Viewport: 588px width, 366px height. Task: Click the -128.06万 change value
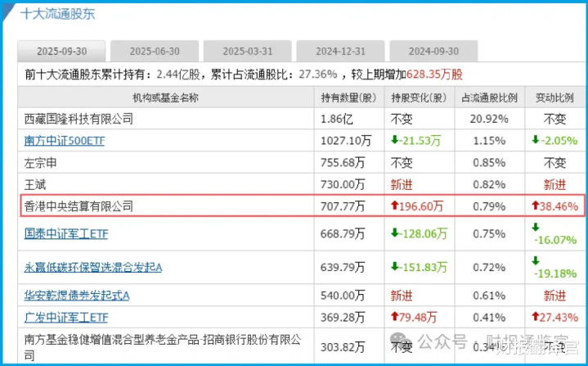point(420,234)
